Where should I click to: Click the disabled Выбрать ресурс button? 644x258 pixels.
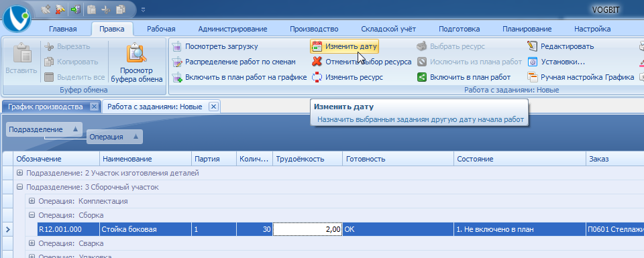(451, 46)
